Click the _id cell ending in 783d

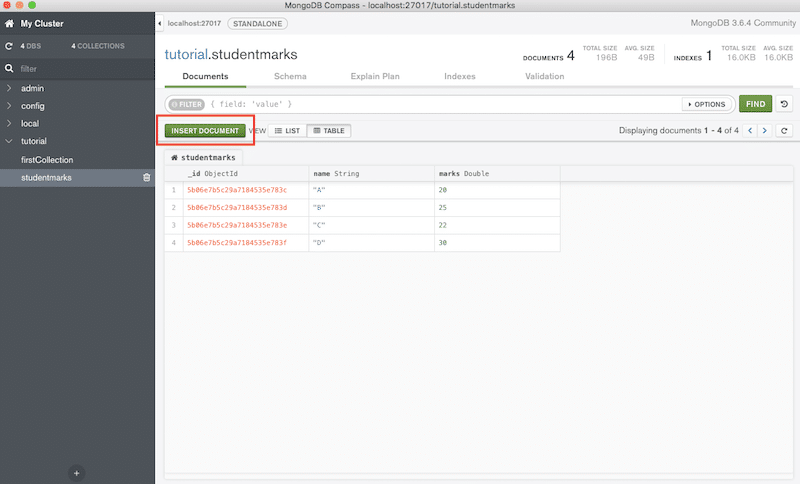click(x=246, y=208)
